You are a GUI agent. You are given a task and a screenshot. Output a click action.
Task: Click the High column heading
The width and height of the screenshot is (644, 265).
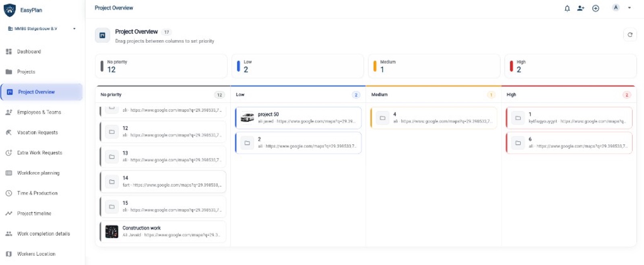coord(511,94)
